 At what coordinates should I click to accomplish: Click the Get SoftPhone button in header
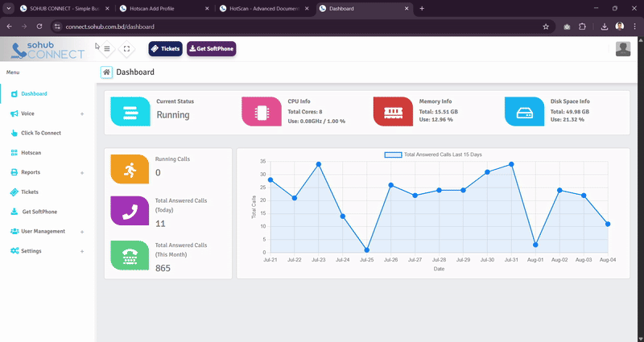click(212, 49)
